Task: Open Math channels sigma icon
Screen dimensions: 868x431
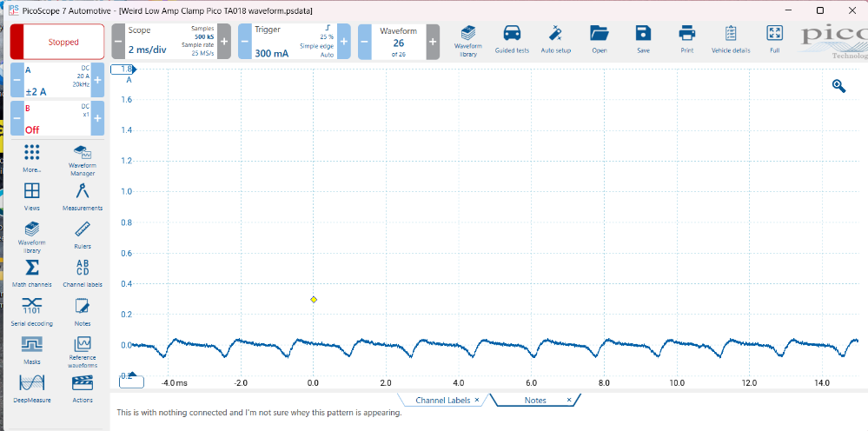Action: tap(31, 274)
